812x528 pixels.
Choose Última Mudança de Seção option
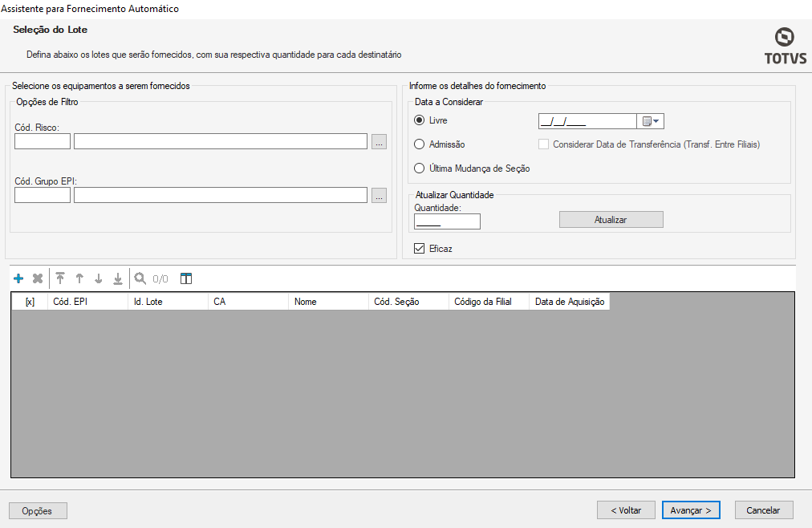[419, 169]
